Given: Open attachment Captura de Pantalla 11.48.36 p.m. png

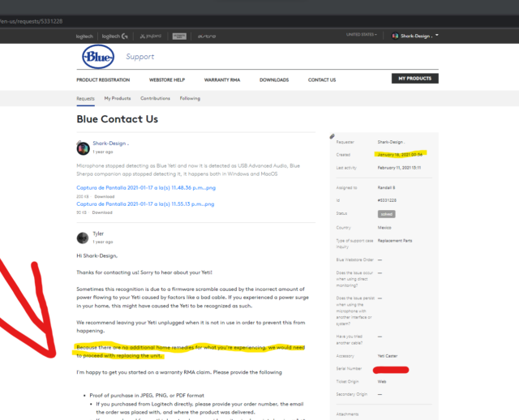Looking at the screenshot, I should [146, 187].
